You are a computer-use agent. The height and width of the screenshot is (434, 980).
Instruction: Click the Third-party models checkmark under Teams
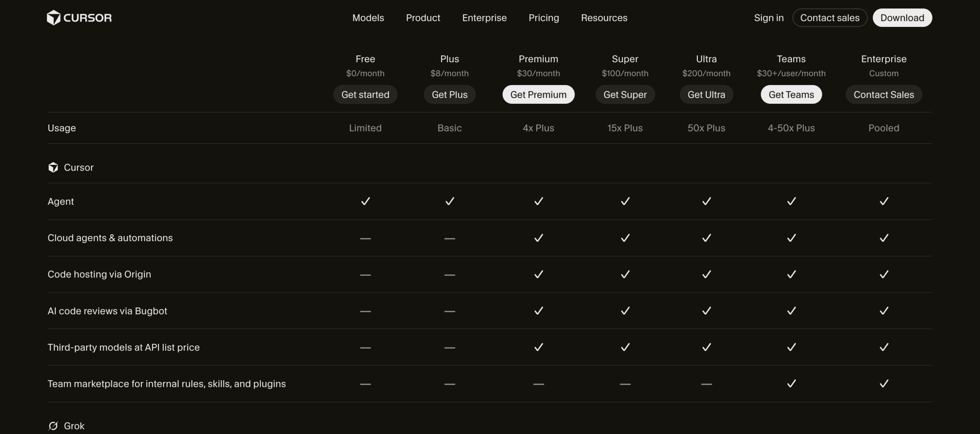pyautogui.click(x=791, y=347)
